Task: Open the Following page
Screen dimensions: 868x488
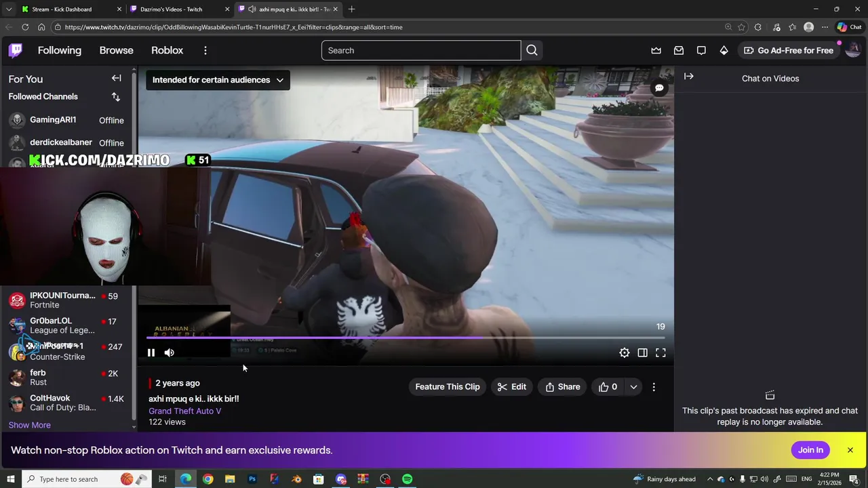Action: 59,50
